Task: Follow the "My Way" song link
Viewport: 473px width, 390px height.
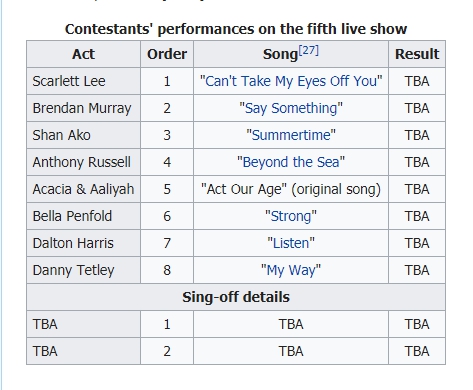Action: pos(291,270)
